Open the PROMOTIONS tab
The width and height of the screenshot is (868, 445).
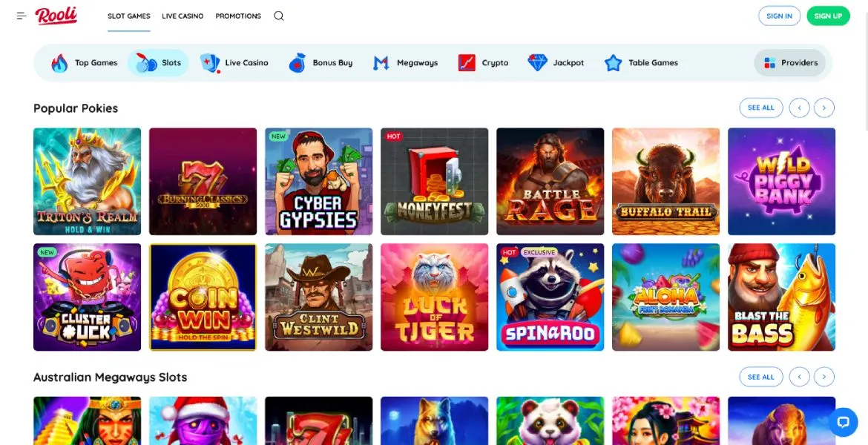(x=237, y=16)
